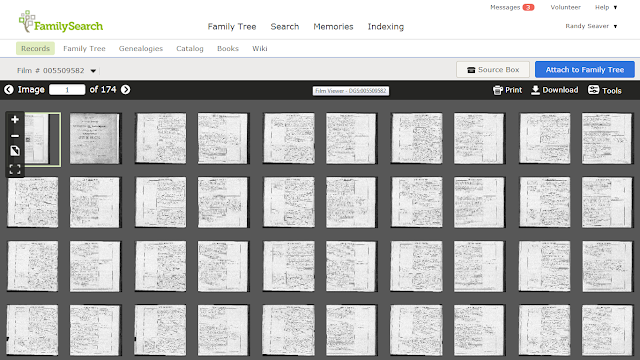Select the Books tab

pos(228,49)
